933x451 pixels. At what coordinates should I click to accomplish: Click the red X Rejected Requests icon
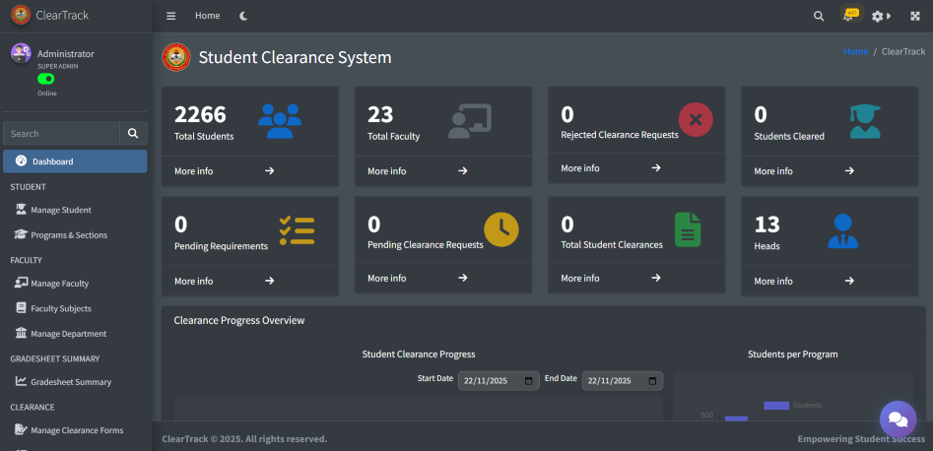696,120
